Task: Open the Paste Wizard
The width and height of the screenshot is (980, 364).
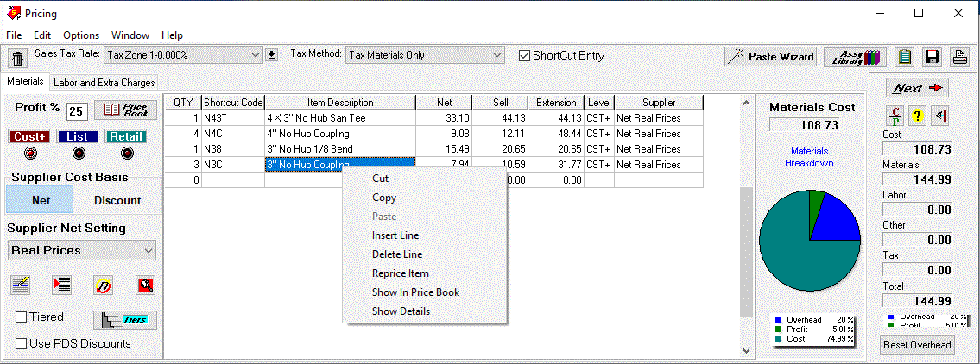Action: (x=771, y=57)
